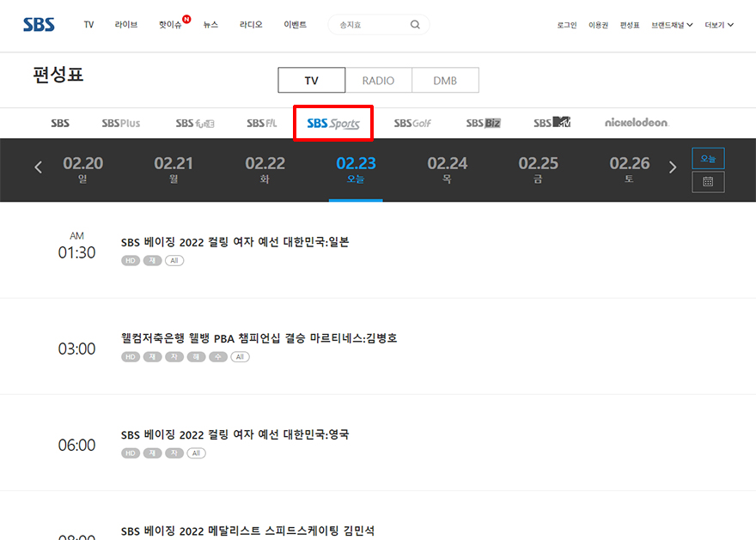This screenshot has width=756, height=540.
Task: Click the search magnifier icon
Action: [x=415, y=25]
